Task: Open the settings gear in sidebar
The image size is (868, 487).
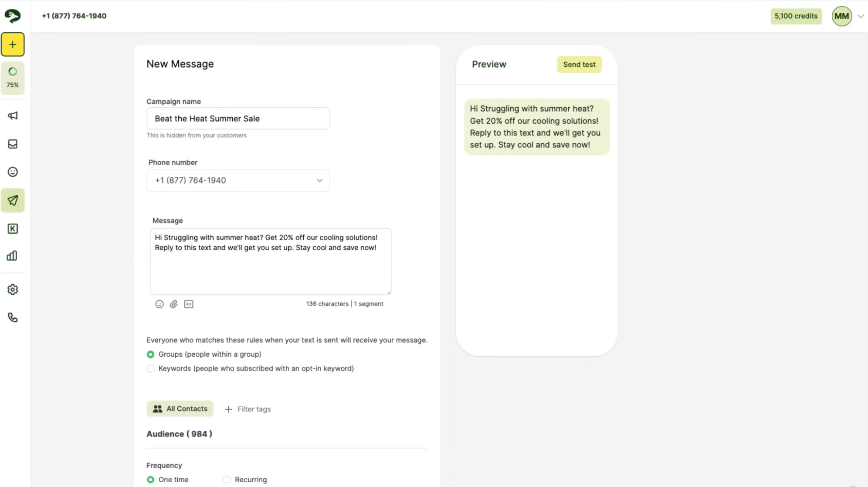Action: point(13,289)
